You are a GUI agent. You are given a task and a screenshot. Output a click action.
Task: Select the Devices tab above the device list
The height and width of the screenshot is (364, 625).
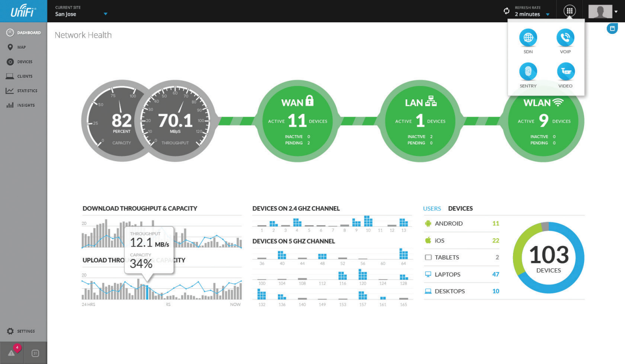(461, 208)
